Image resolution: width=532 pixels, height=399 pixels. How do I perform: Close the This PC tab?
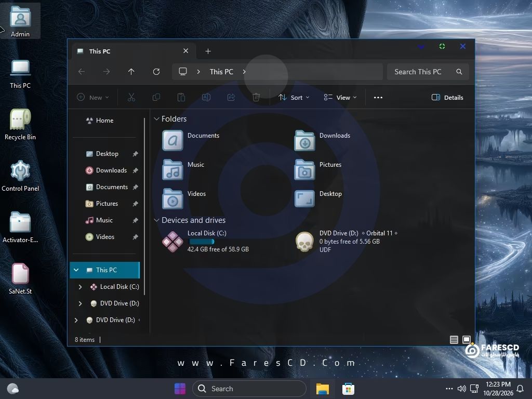click(x=185, y=51)
